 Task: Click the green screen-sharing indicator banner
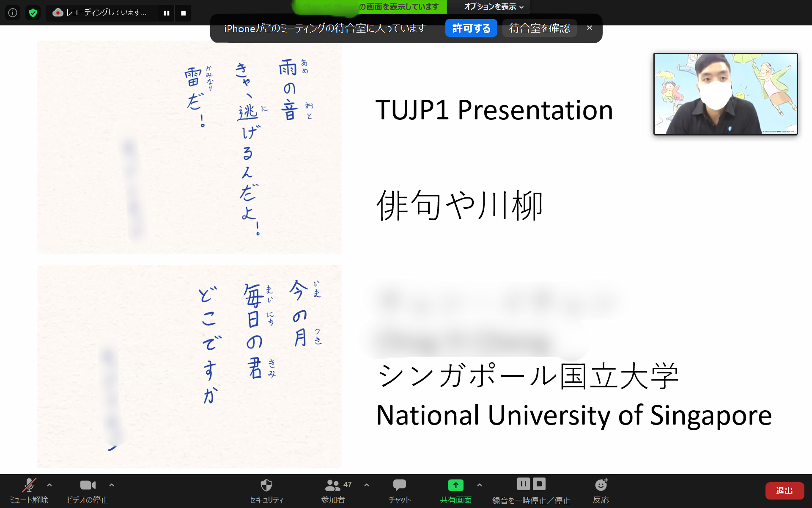[x=370, y=7]
